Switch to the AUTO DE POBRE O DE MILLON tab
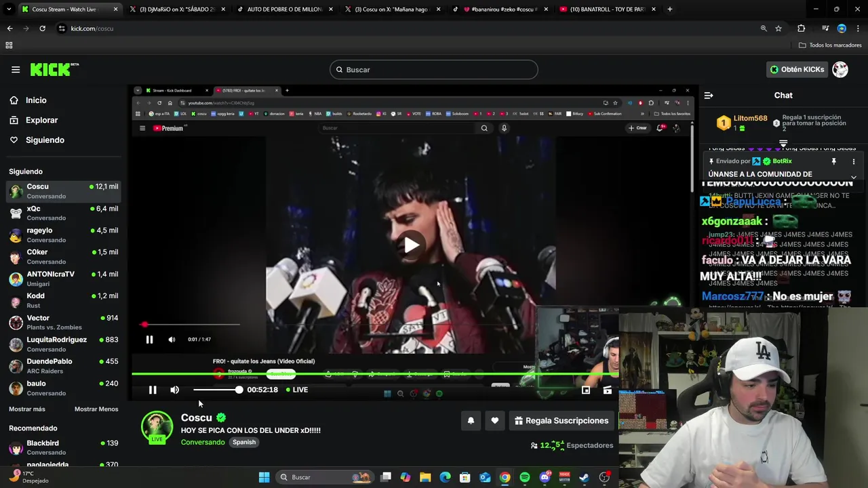 (x=283, y=9)
